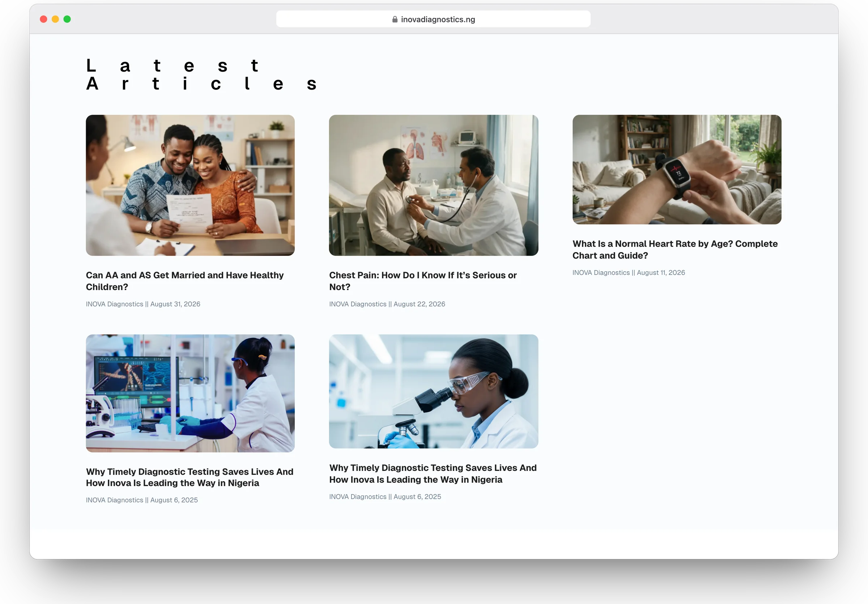Click the August 6, 2025 byline under the microscope article
Image resolution: width=868 pixels, height=604 pixels.
tap(385, 497)
